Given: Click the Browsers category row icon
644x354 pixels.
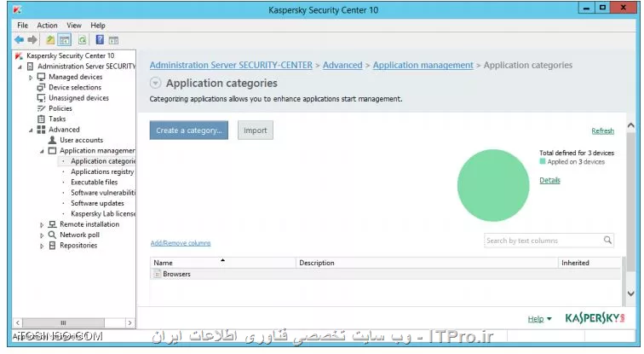Looking at the screenshot, I should [x=157, y=274].
